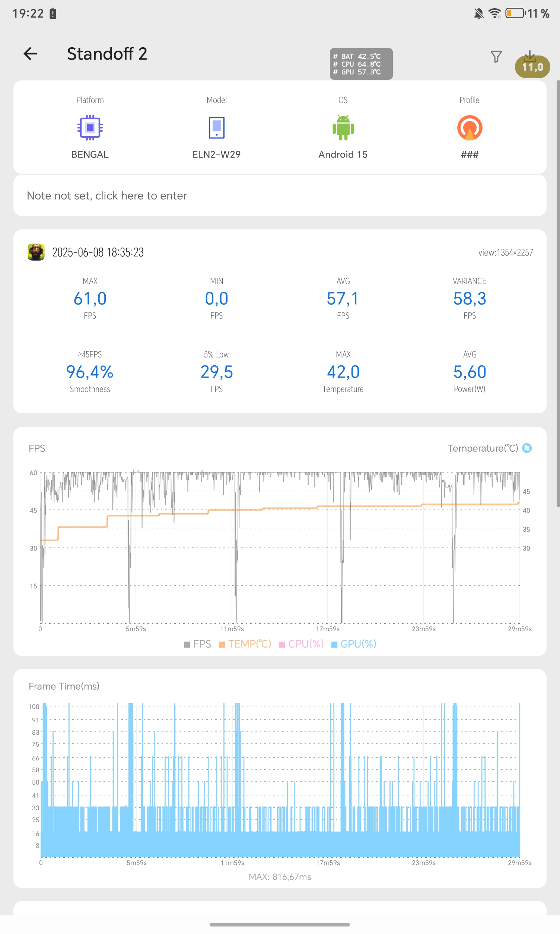Open the filter funnel icon
560x934 pixels.
[496, 57]
